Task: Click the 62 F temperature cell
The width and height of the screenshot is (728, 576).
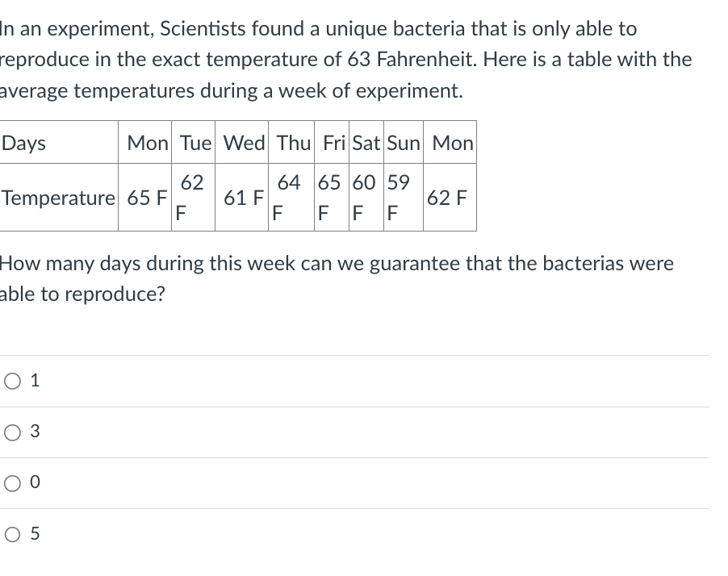Action: pos(194,198)
